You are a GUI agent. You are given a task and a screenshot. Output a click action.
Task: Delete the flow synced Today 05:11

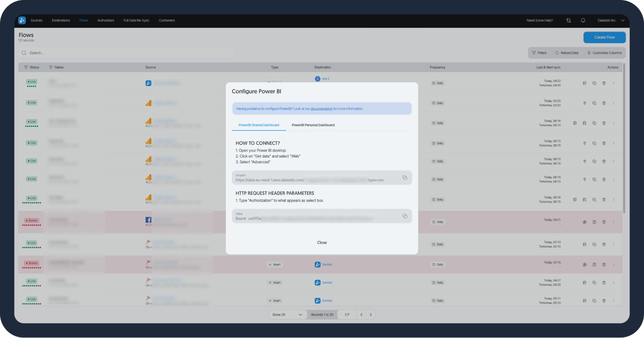(x=604, y=301)
